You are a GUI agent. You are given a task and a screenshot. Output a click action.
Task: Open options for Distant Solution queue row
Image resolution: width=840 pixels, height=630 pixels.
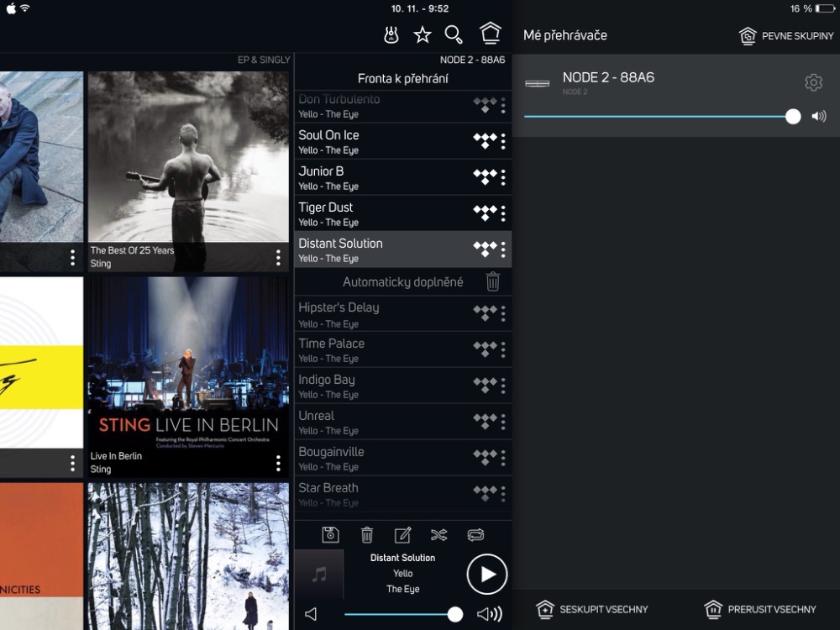tap(503, 249)
